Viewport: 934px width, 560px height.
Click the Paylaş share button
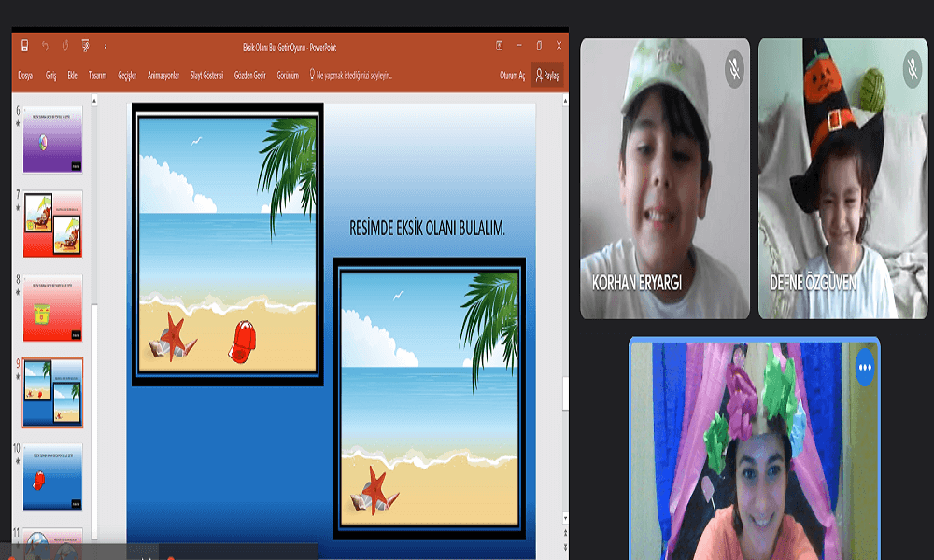coord(547,76)
